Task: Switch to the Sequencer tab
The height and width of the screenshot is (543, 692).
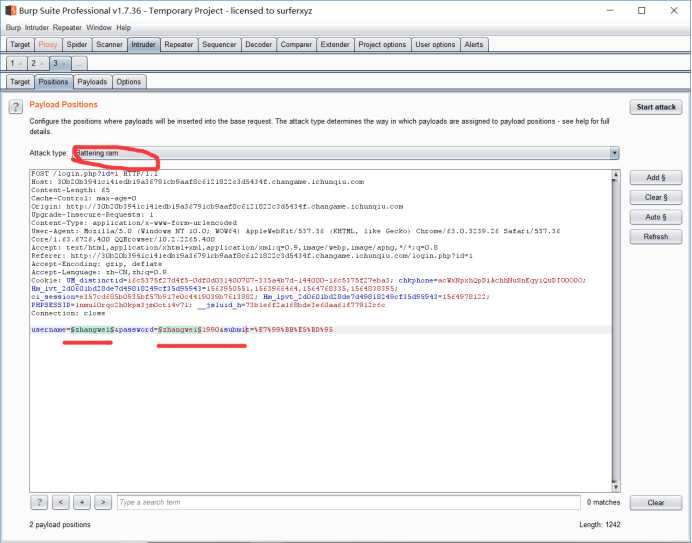Action: 219,45
